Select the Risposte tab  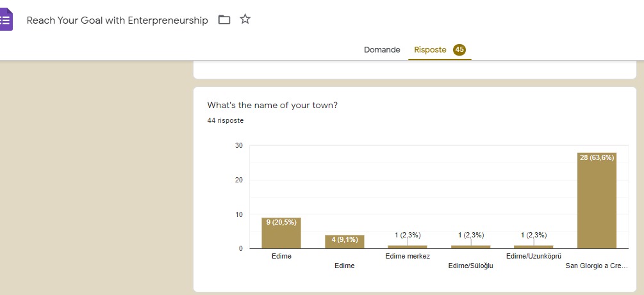point(430,50)
